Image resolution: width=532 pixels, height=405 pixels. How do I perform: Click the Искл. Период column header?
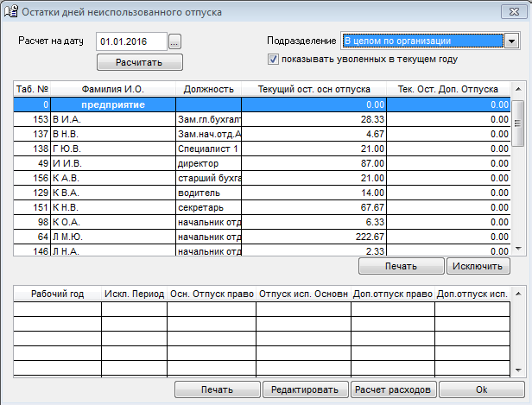(135, 294)
